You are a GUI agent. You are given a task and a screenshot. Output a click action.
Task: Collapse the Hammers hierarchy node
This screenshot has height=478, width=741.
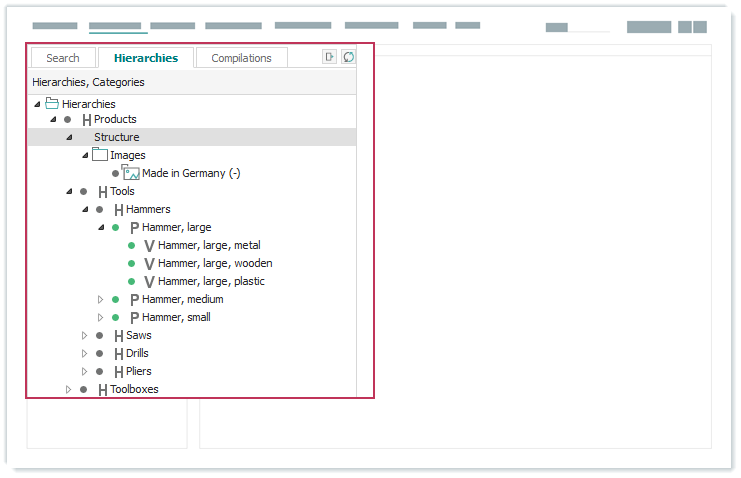85,210
